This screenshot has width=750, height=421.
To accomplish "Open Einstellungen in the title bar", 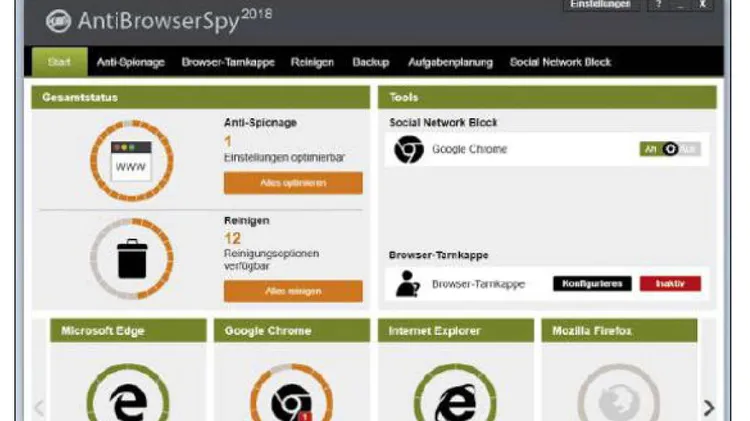I will [600, 5].
